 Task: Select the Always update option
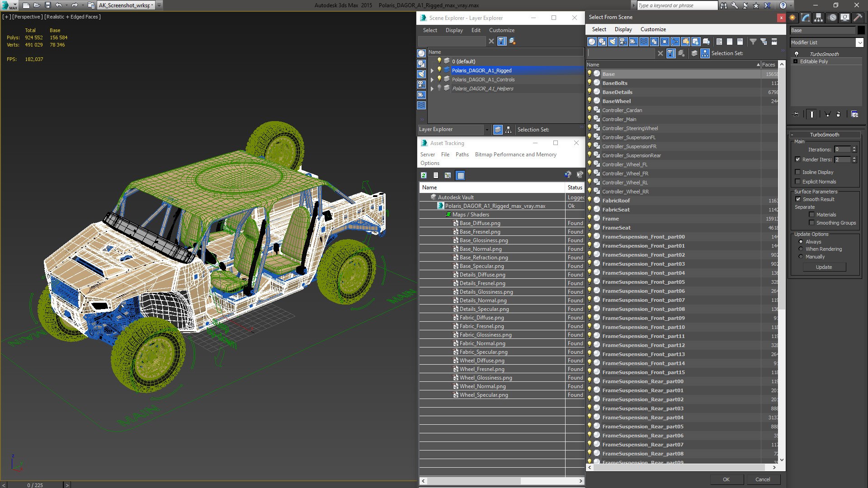pos(801,242)
